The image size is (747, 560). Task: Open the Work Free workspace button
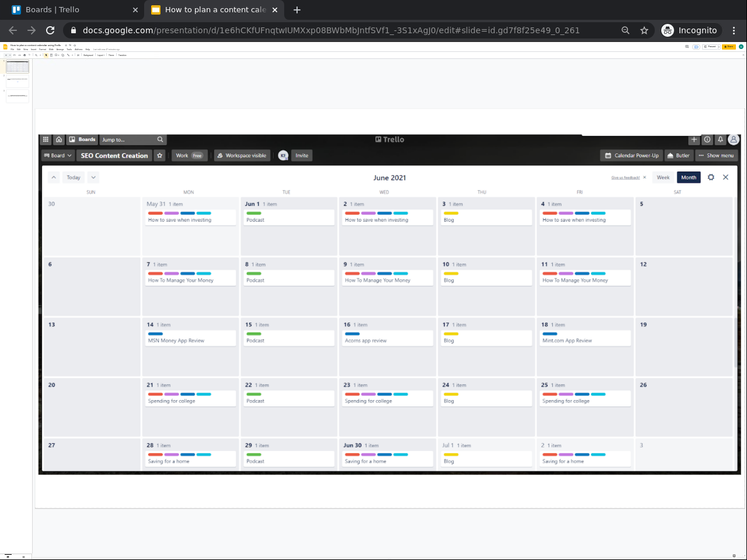(190, 156)
